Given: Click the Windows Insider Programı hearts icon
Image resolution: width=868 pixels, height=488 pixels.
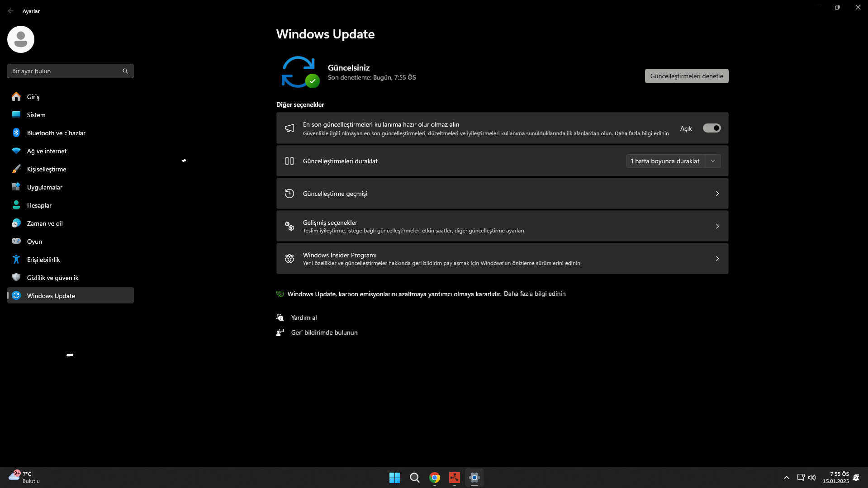Looking at the screenshot, I should (x=289, y=259).
